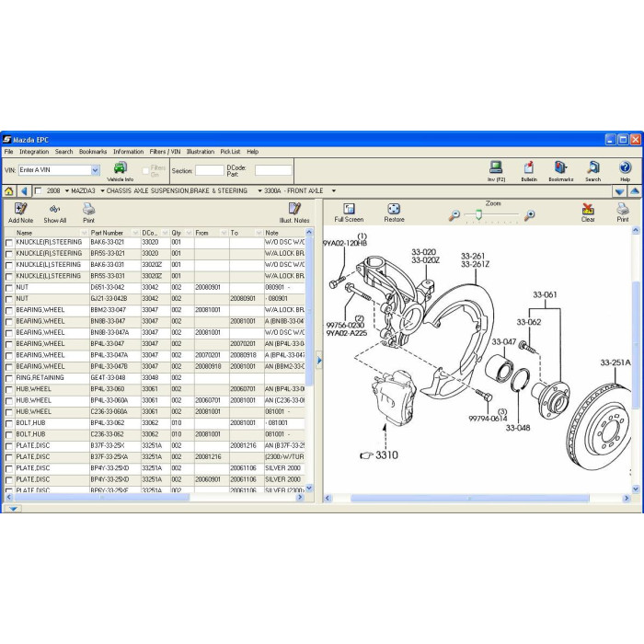The width and height of the screenshot is (644, 644).
Task: Click the Section input field
Action: click(x=209, y=170)
